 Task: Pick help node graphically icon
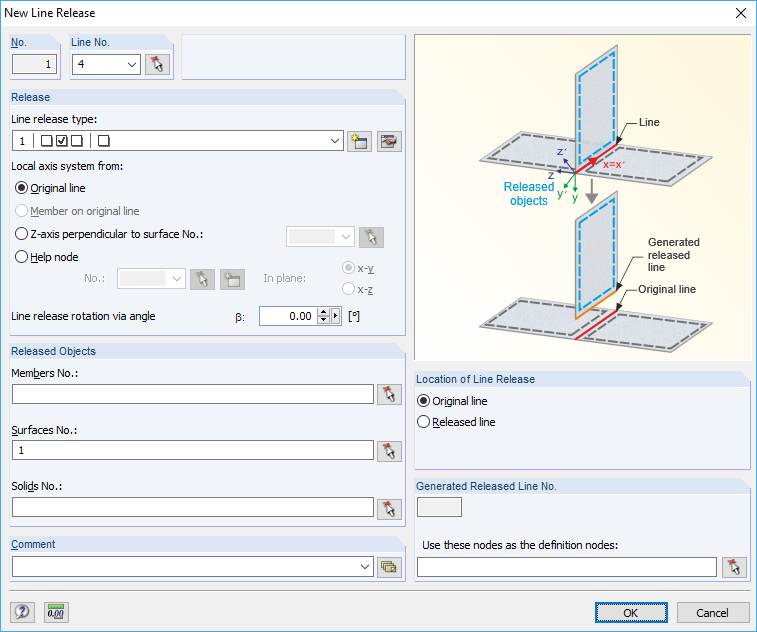click(202, 279)
